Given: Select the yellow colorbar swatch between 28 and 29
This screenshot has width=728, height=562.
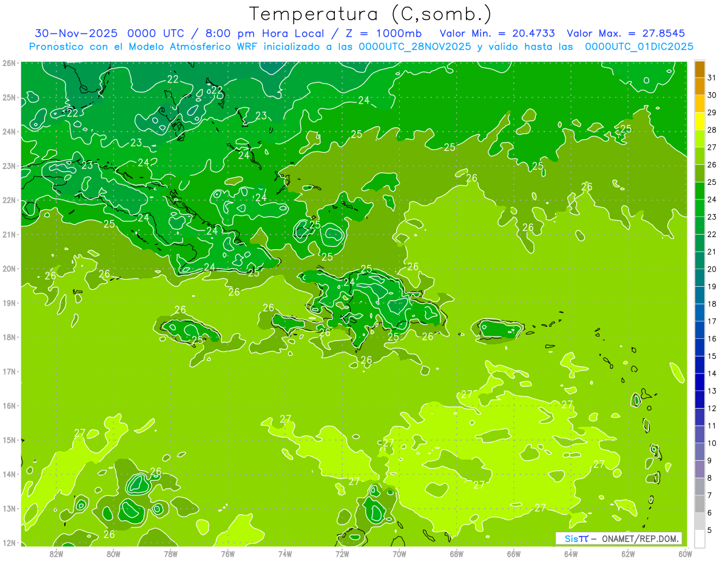Looking at the screenshot, I should tap(699, 121).
